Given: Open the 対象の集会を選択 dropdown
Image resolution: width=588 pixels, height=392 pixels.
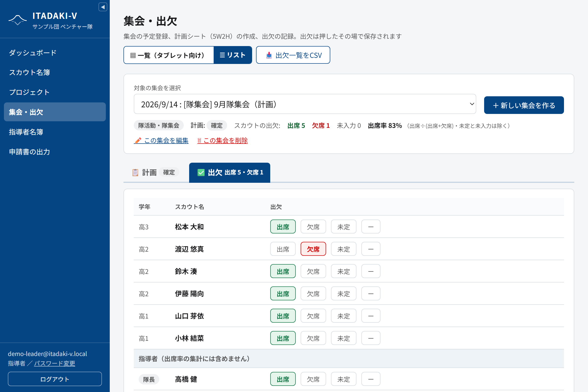Looking at the screenshot, I should tap(305, 104).
